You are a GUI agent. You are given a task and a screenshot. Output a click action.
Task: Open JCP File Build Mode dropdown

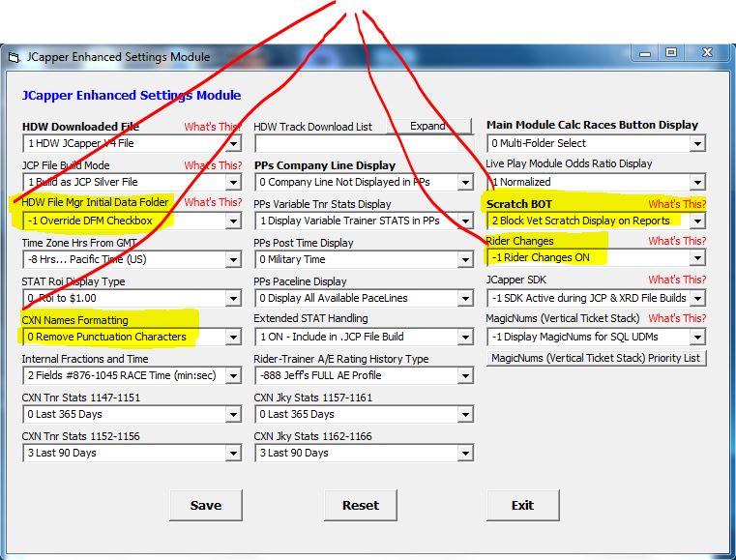(233, 182)
